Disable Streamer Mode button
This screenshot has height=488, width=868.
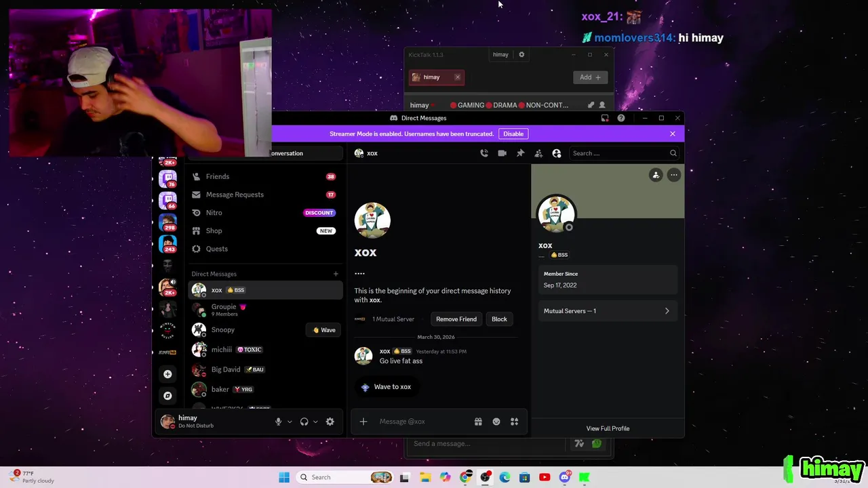[x=513, y=134]
